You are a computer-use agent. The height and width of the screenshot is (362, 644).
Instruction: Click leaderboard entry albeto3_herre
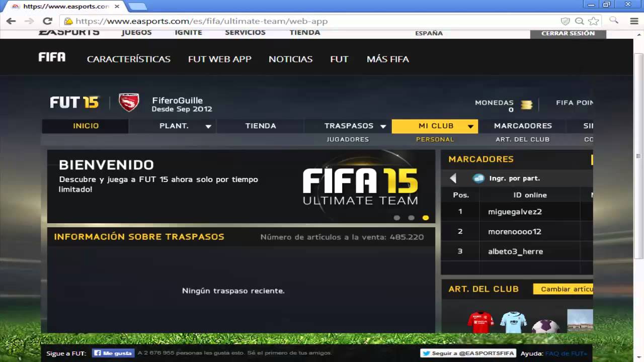tap(515, 251)
